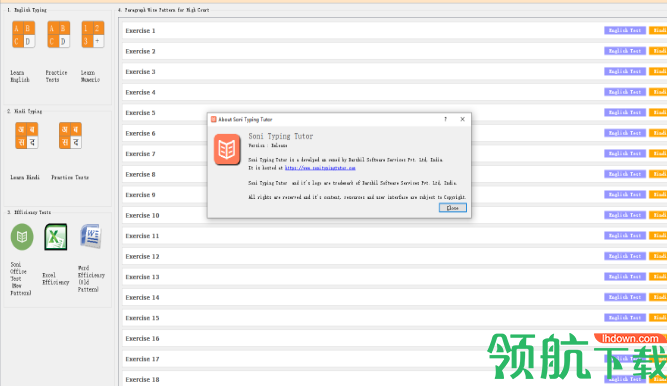Open the Learn Hindi icon
The image size is (667, 386).
26,136
